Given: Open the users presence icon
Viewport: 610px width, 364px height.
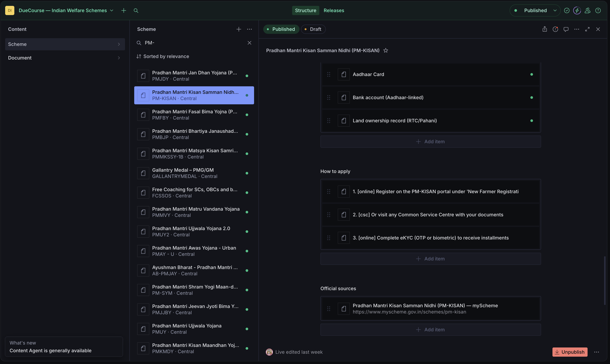Looking at the screenshot, I should [587, 10].
